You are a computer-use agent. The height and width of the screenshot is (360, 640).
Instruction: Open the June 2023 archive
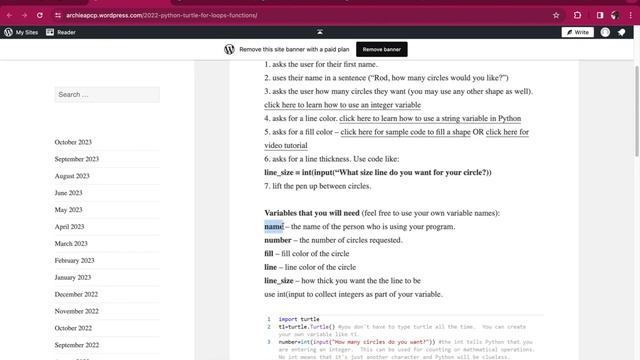(68, 193)
